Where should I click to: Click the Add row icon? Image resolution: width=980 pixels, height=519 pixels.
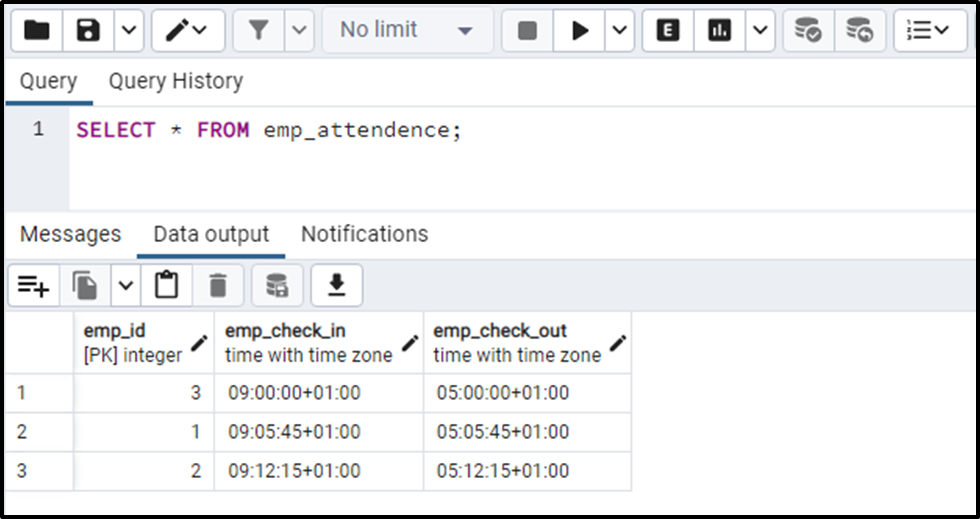tap(34, 287)
